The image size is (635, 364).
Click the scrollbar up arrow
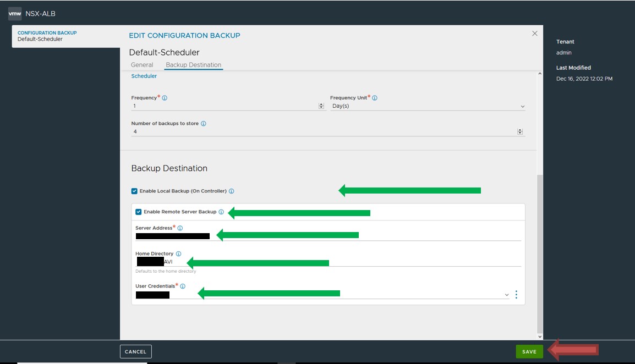539,74
